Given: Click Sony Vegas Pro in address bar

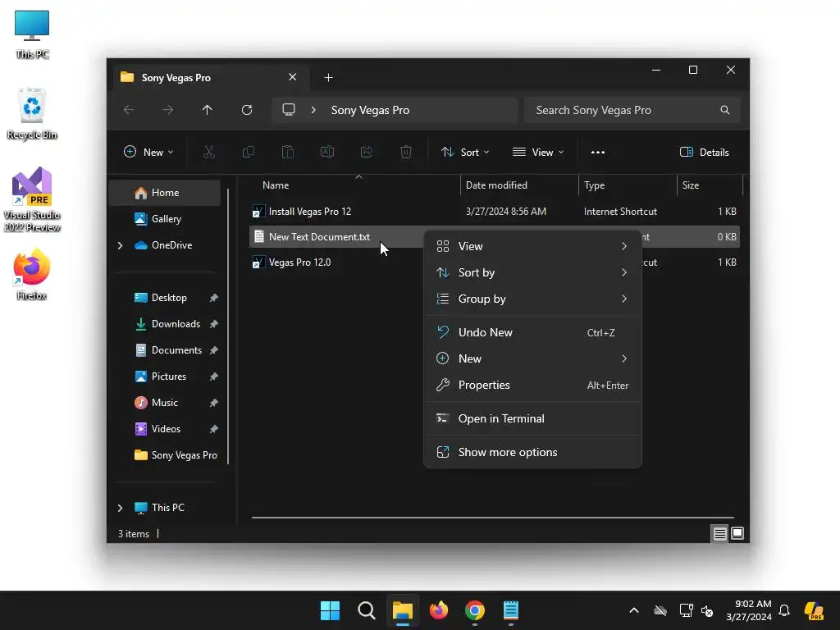Looking at the screenshot, I should point(370,110).
